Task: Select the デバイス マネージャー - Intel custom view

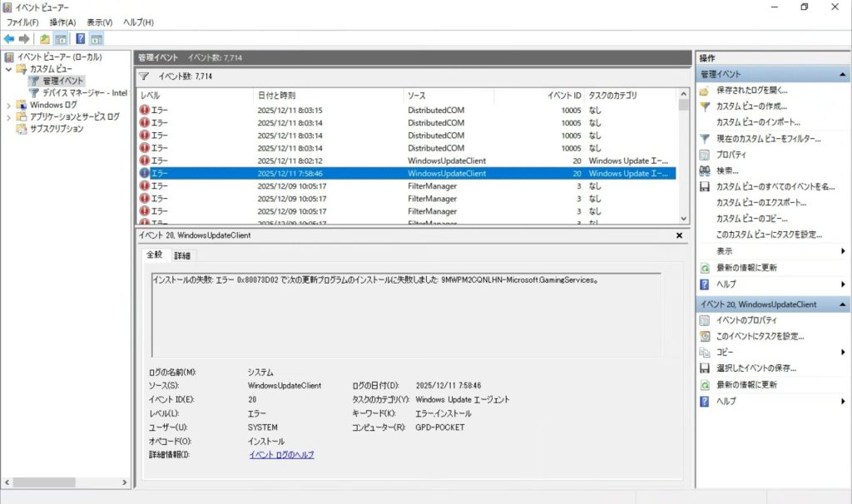Action: click(x=84, y=93)
